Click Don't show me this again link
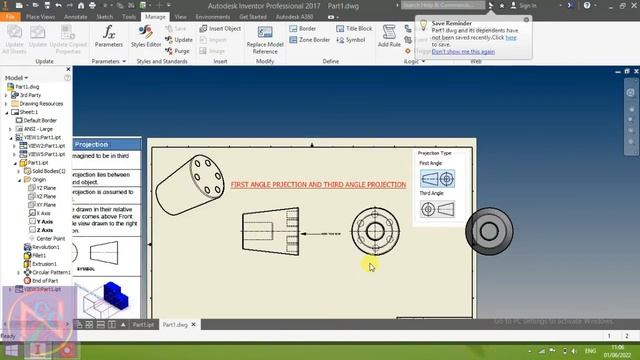This screenshot has width=640, height=360. 463,52
